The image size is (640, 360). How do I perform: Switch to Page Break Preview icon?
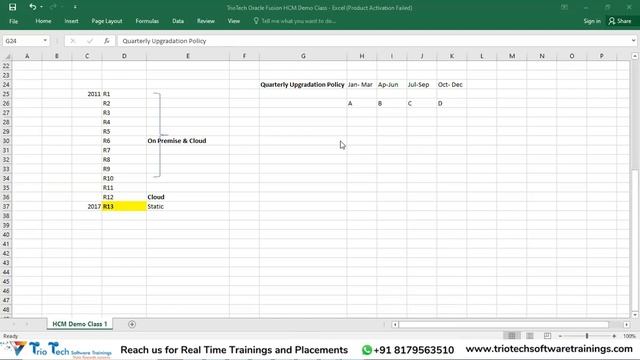click(x=547, y=336)
